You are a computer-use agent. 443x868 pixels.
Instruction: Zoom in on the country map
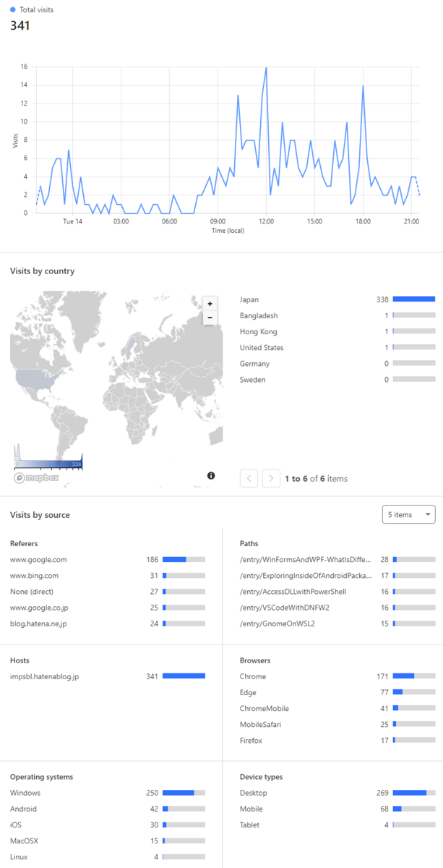(210, 304)
